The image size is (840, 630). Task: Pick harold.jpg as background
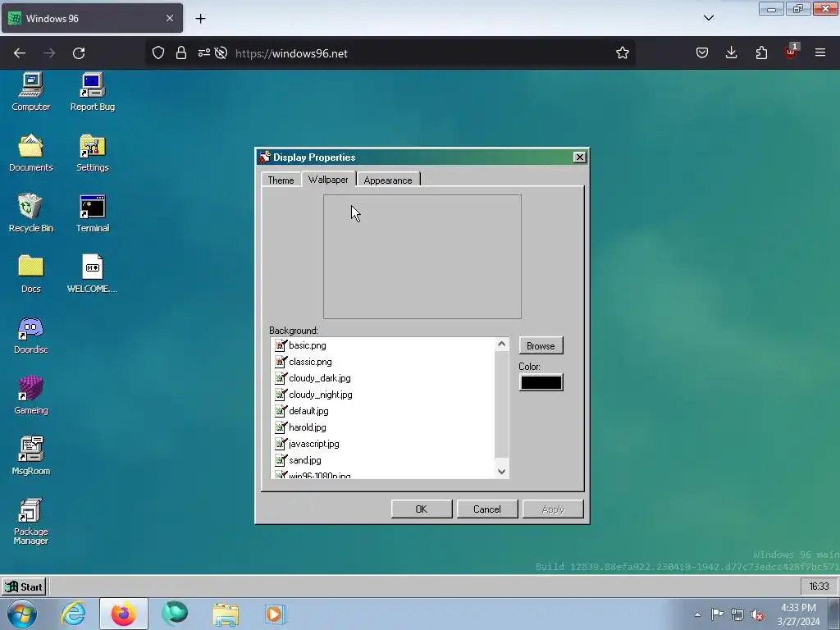click(x=384, y=427)
